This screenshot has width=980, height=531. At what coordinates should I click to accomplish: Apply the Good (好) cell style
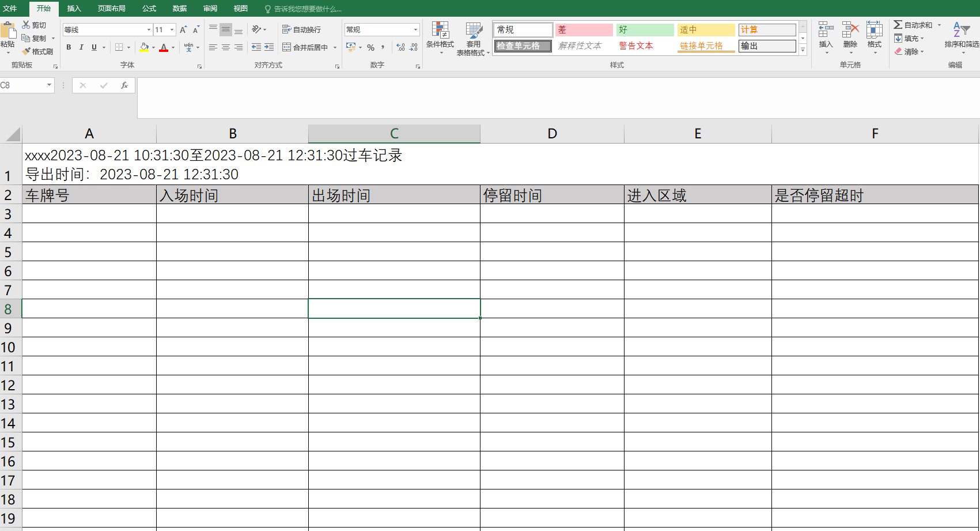click(x=645, y=29)
